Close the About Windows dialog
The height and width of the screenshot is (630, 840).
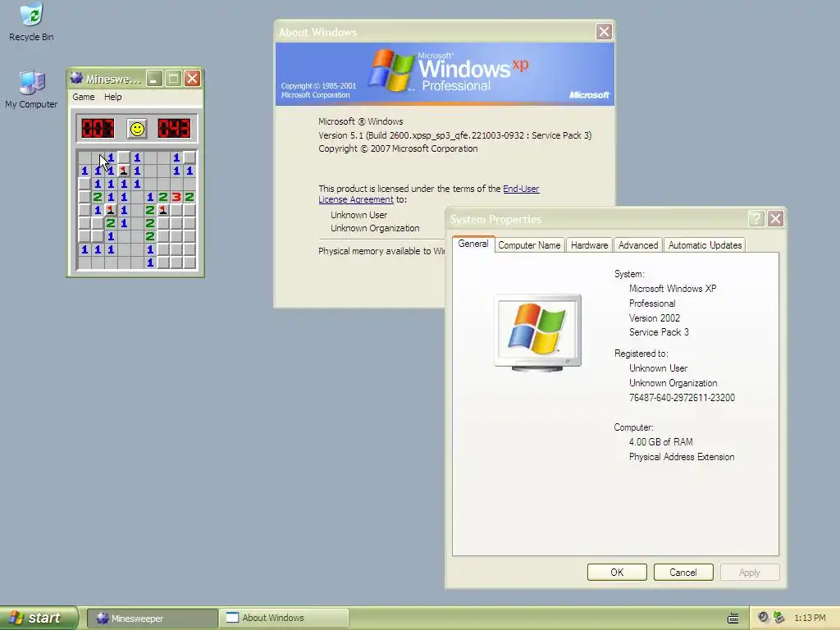[604, 32]
